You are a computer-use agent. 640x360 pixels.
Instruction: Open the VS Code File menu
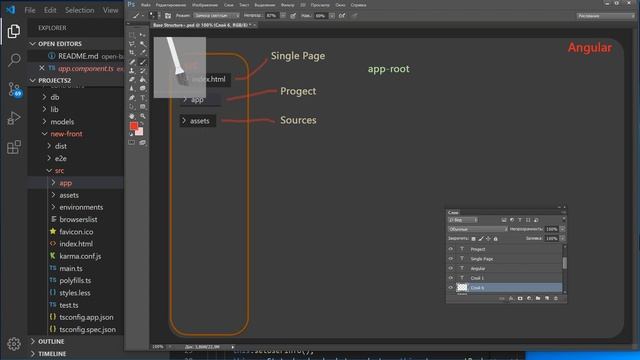(30, 10)
